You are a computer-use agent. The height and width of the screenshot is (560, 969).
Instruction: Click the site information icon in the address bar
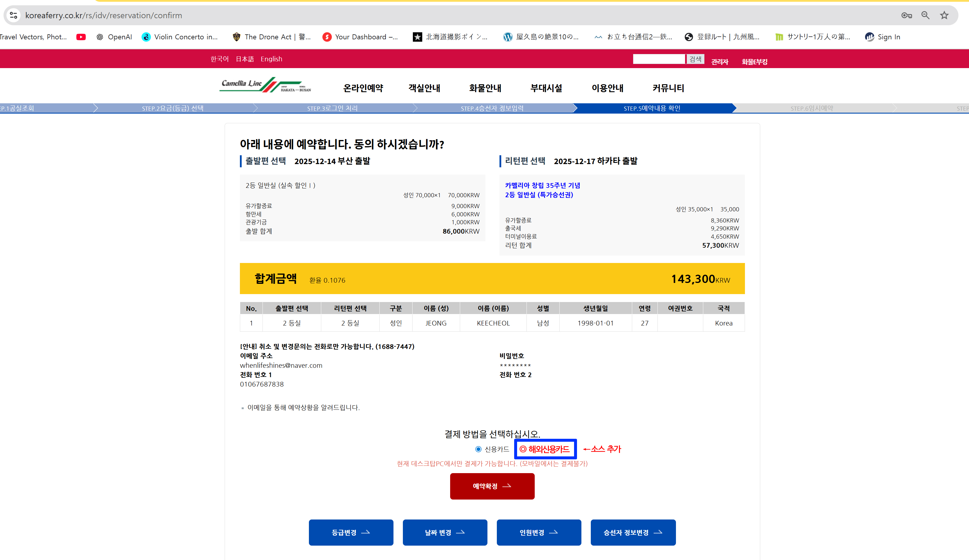(14, 15)
